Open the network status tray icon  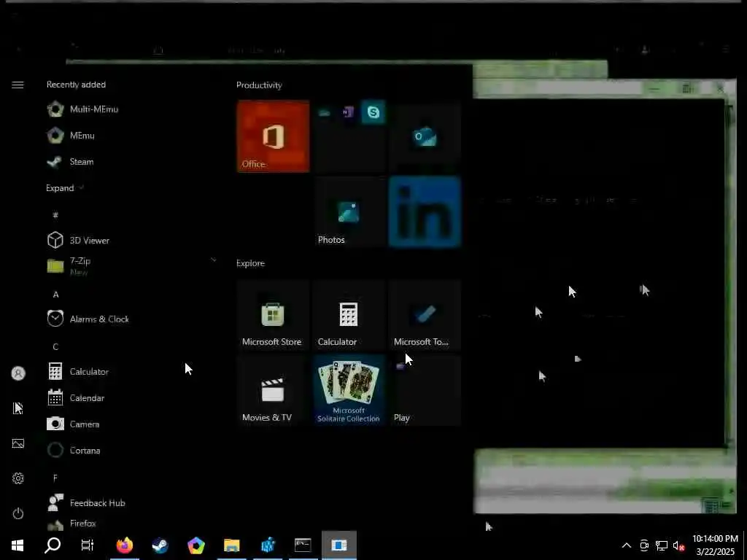pos(661,545)
